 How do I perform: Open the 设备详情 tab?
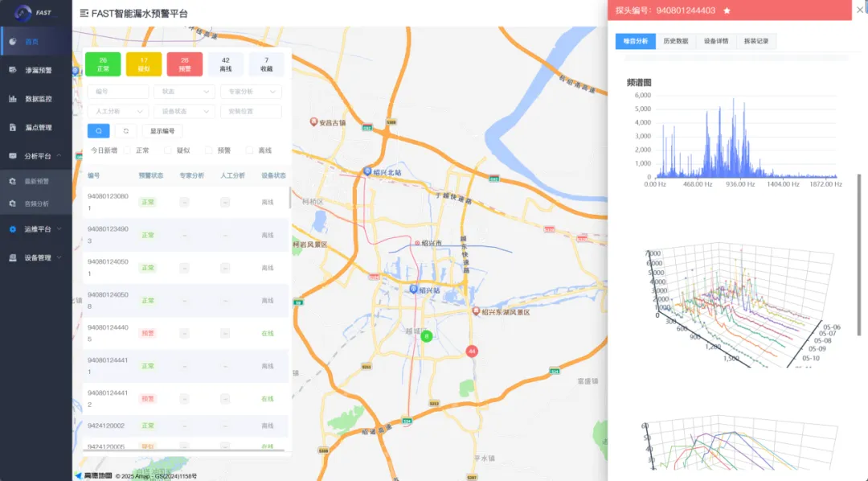(716, 41)
